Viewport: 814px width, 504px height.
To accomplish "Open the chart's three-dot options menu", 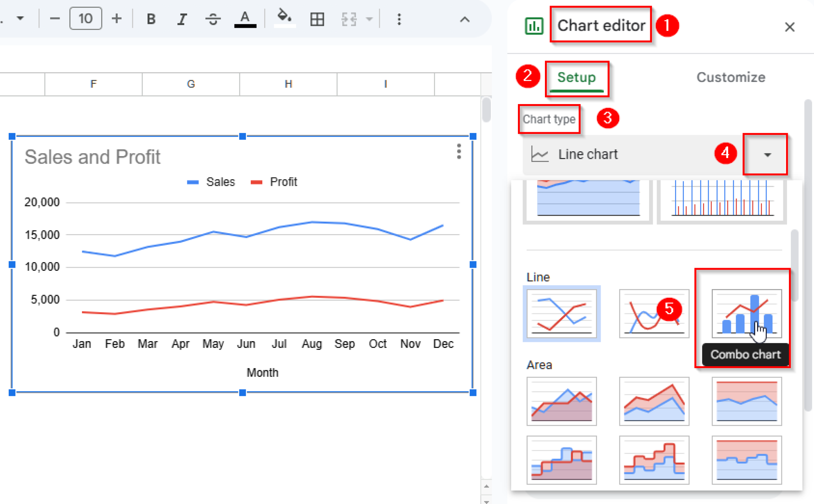I will [x=459, y=152].
